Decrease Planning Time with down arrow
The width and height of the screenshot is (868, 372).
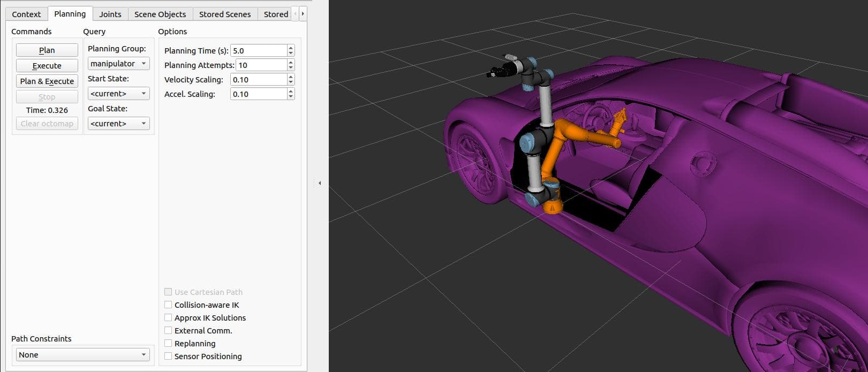291,54
